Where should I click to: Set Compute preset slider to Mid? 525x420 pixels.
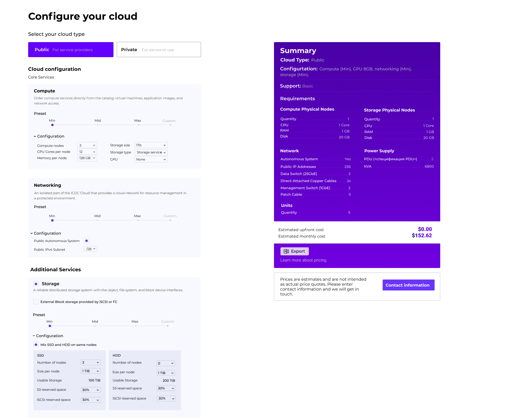98,125
